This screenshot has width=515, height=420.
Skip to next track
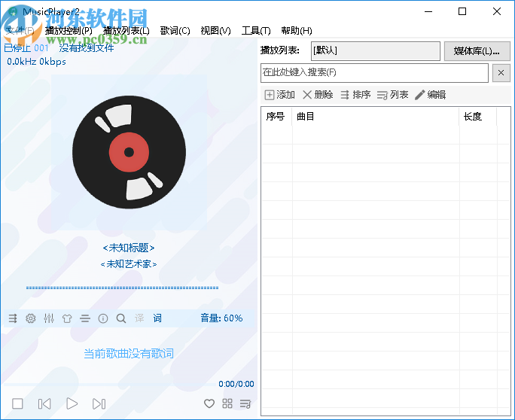click(x=99, y=403)
